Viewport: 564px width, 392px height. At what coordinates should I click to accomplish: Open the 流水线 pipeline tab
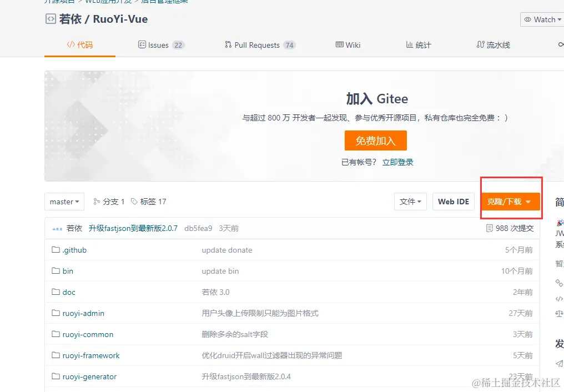493,45
